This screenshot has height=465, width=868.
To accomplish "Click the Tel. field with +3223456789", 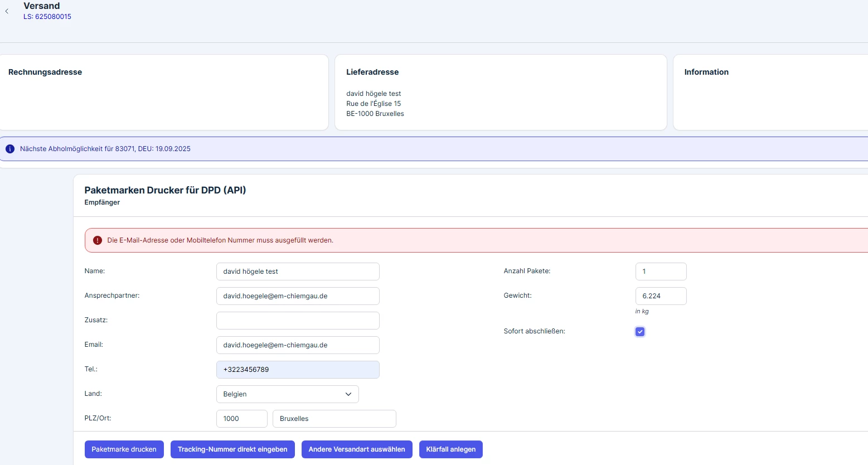I will click(298, 370).
